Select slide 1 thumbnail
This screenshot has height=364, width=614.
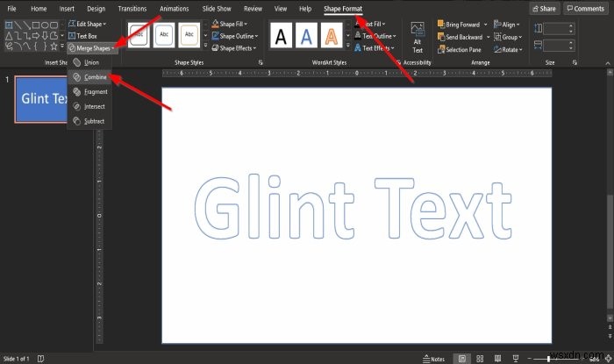[x=40, y=99]
